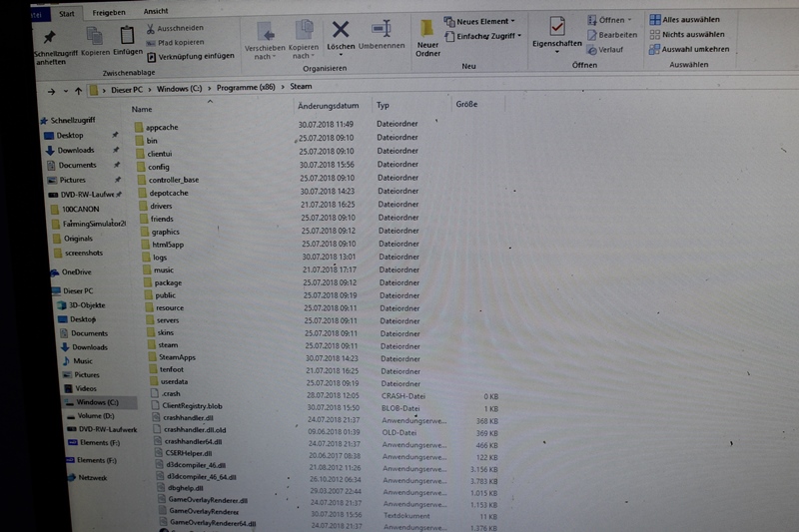The height and width of the screenshot is (532, 799).
Task: Create a Neuer Ordner
Action: [427, 38]
